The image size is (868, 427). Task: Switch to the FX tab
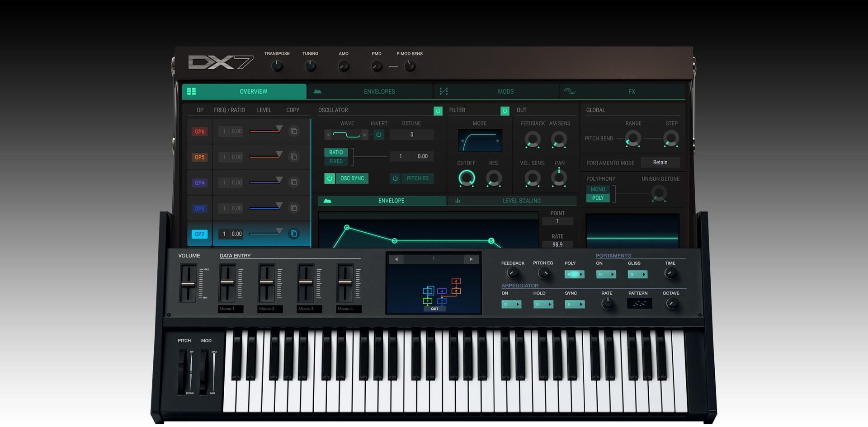[623, 91]
